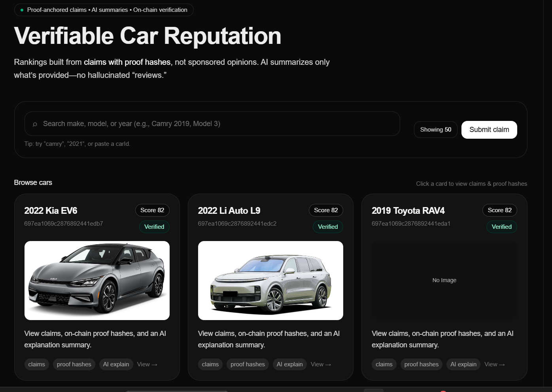Screen dimensions: 552x392
Task: Follow View arrow link on Kia EV6 card
Action: [x=147, y=364]
